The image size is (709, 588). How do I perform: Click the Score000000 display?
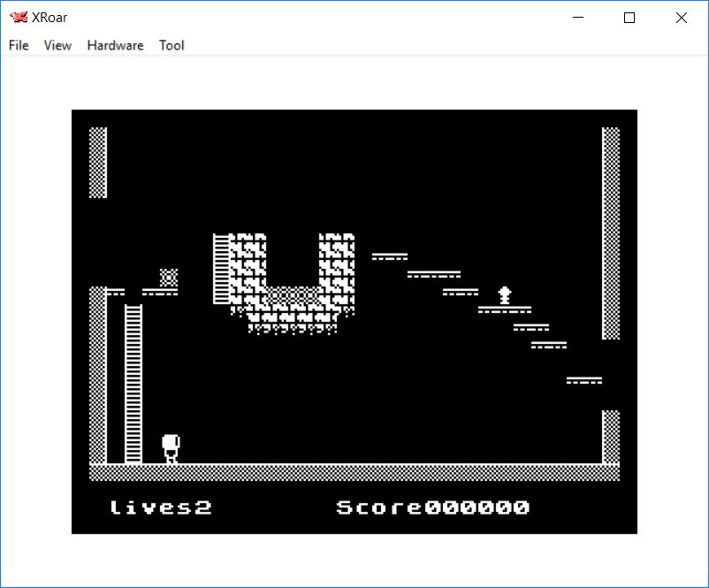click(x=432, y=508)
